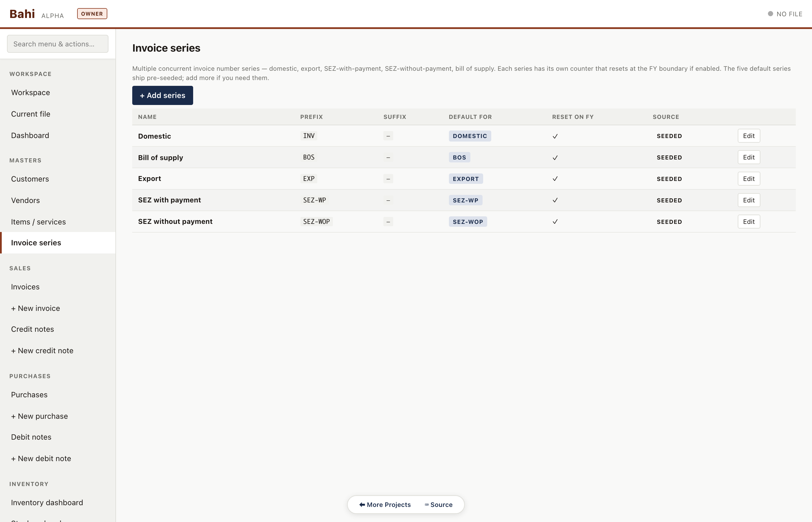The width and height of the screenshot is (812, 522).
Task: Edit the SEZ with payment series
Action: 748,200
